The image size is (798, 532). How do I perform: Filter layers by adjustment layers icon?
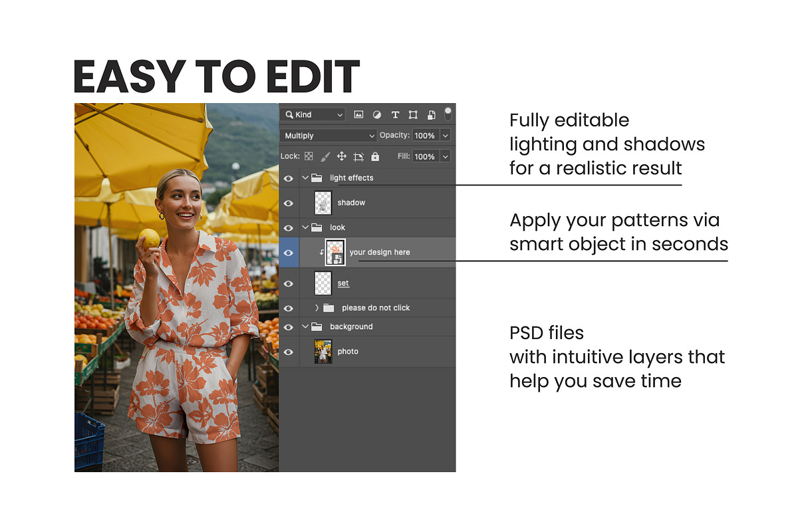click(377, 114)
